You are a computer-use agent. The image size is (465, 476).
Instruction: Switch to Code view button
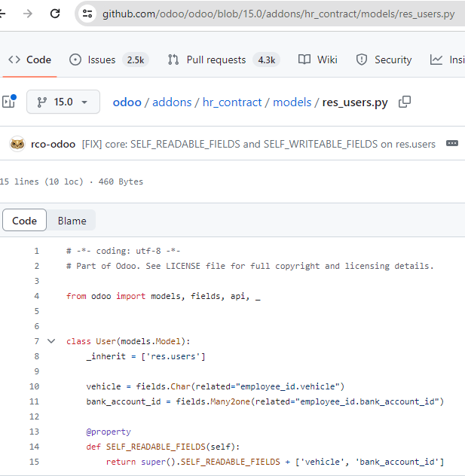point(24,221)
